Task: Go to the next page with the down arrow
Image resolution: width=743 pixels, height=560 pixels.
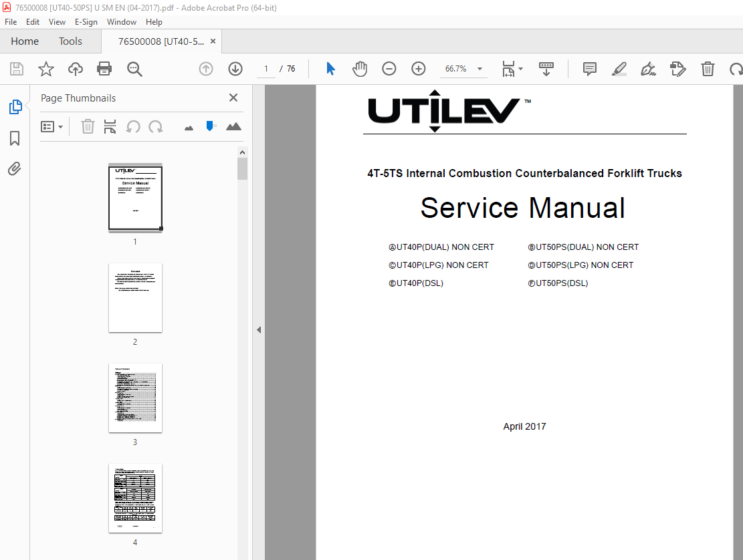Action: [235, 69]
